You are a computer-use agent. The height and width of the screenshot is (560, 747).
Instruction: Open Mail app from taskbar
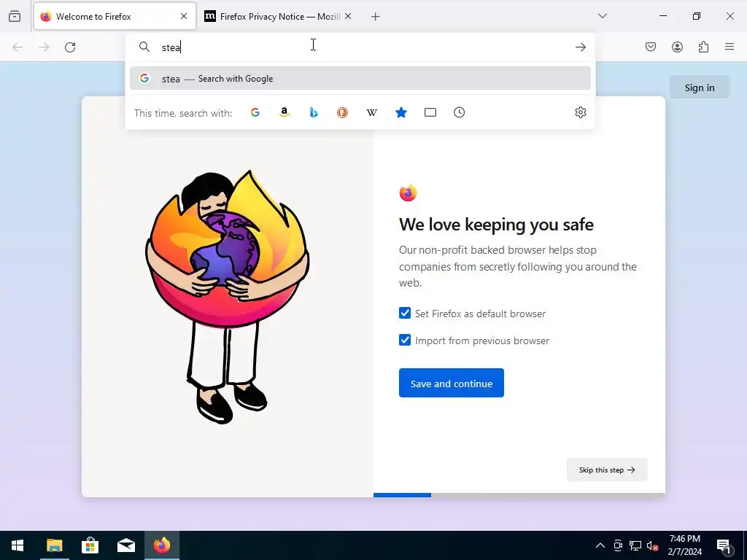[x=125, y=545]
